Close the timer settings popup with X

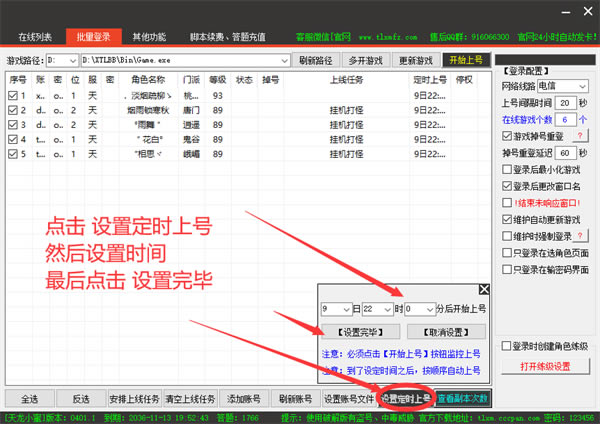click(x=484, y=290)
